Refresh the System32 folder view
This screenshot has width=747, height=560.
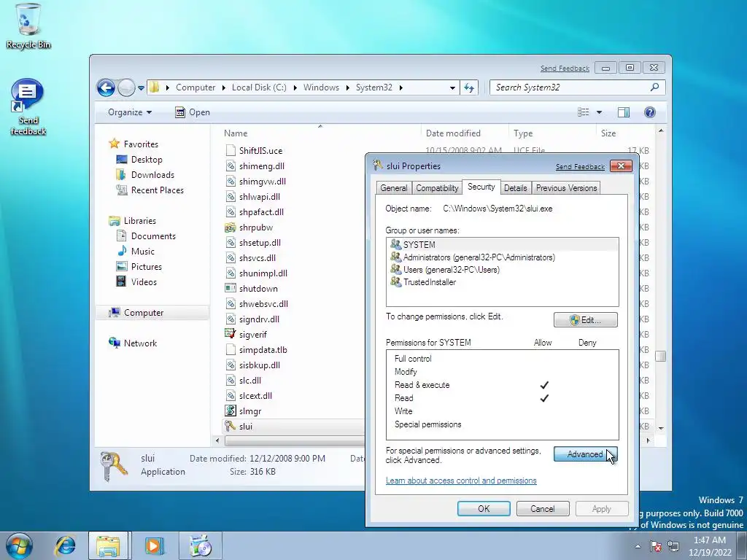[469, 87]
